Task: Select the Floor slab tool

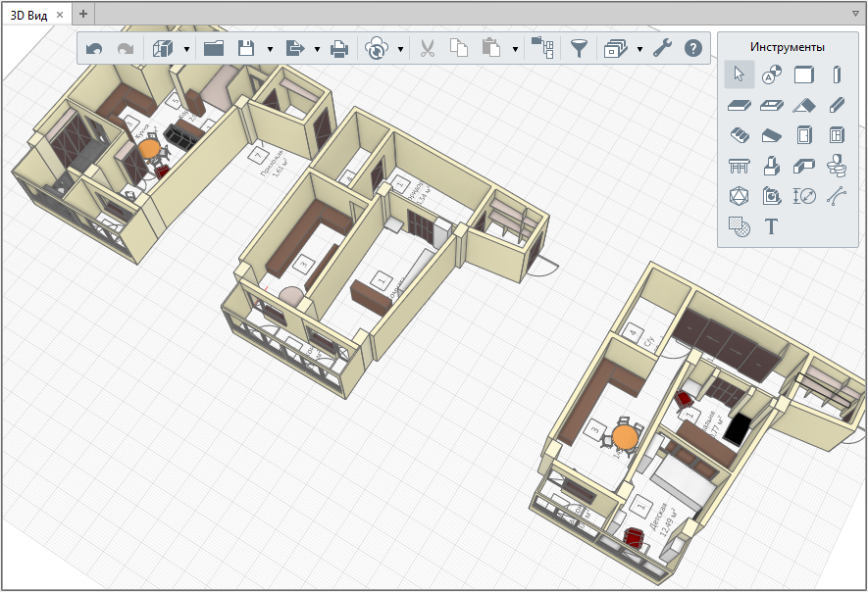Action: click(x=739, y=105)
